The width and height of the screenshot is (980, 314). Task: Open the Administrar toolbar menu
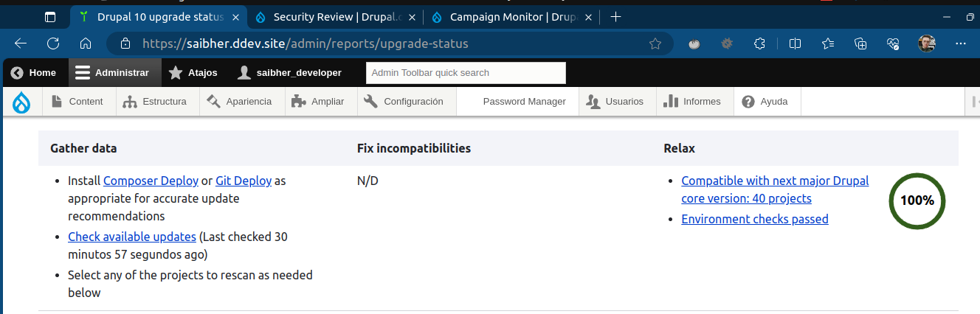(111, 73)
